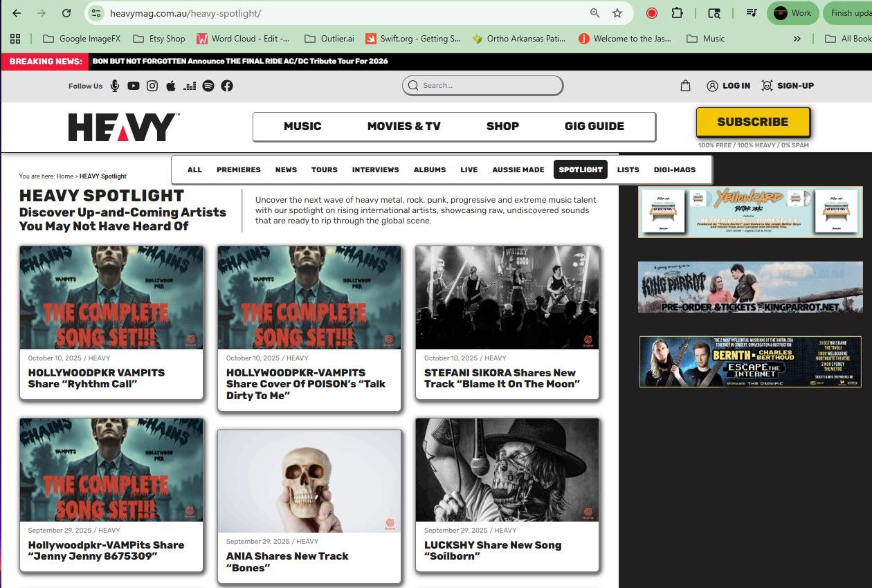
Task: Bookmark this page with the star icon
Action: pyautogui.click(x=617, y=13)
